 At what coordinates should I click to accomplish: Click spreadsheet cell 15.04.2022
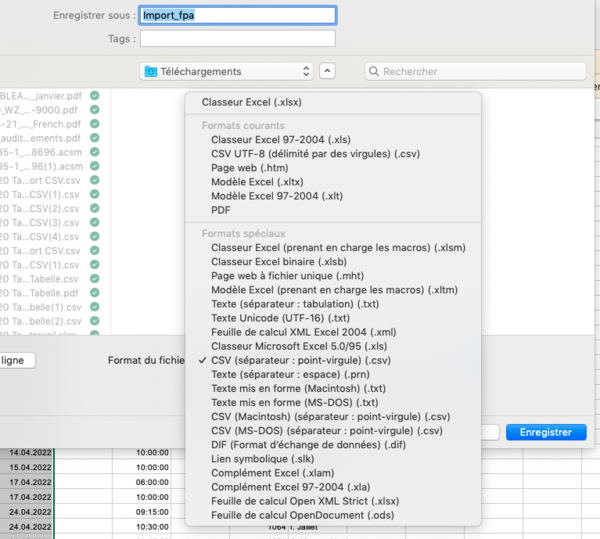tap(26, 467)
